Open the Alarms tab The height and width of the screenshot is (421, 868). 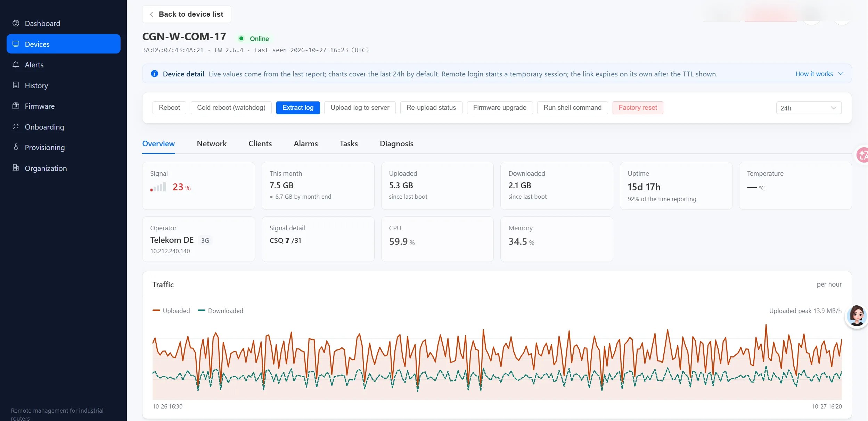pos(305,144)
